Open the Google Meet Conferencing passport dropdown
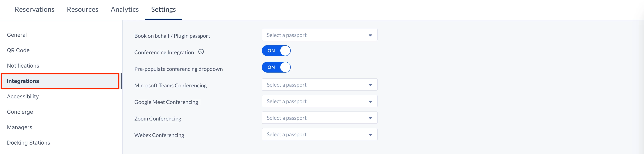This screenshot has height=154, width=644. click(x=319, y=101)
